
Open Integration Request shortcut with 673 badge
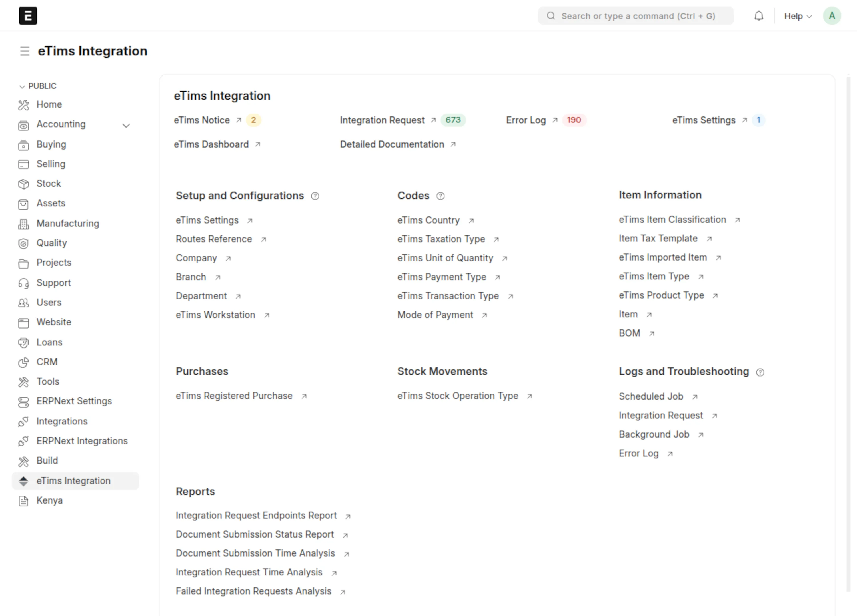pos(382,120)
